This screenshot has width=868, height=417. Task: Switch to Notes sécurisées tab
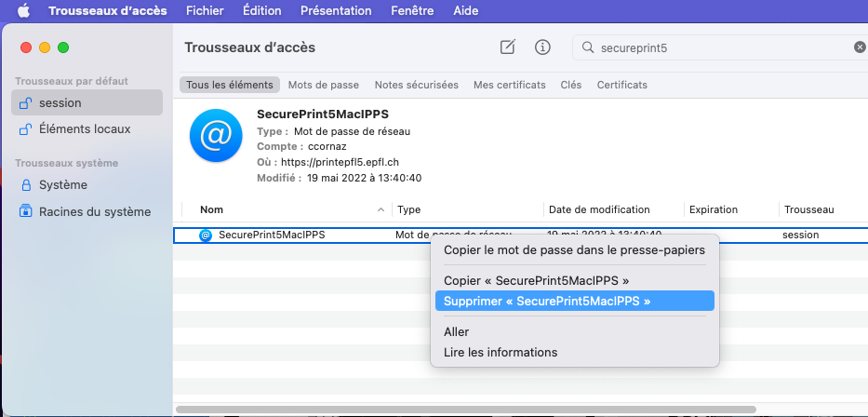coord(416,85)
